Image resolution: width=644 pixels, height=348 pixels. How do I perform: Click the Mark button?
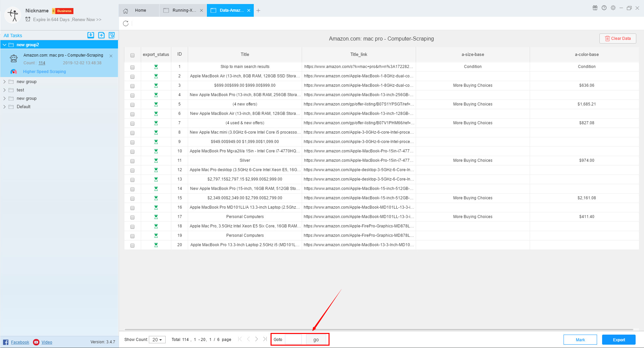[580, 340]
